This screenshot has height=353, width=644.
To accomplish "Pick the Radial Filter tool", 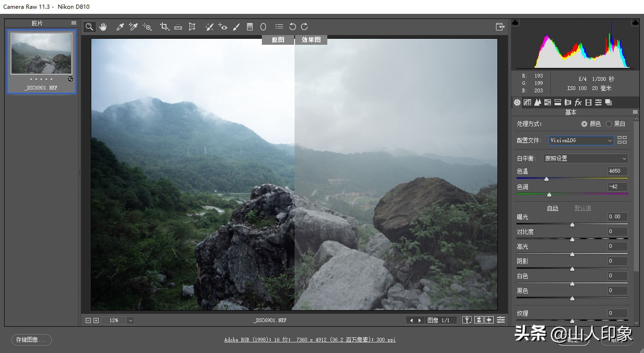I will [263, 27].
